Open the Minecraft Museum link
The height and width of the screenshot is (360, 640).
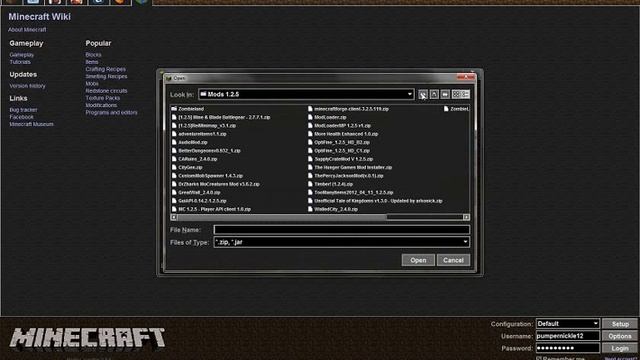tap(31, 124)
